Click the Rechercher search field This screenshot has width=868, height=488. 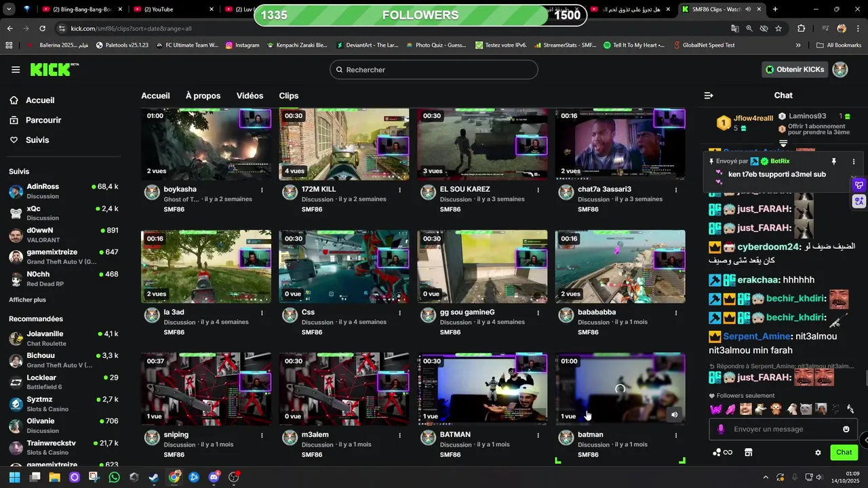click(434, 69)
